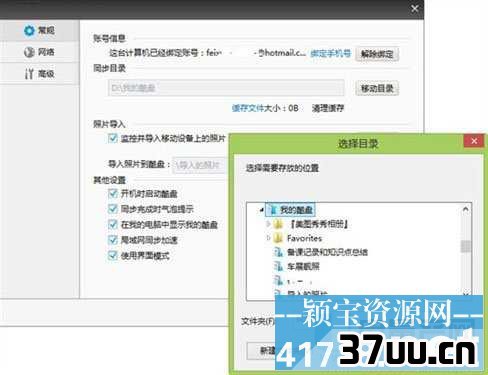The image size is (488, 375).
Task: Click the 车展靓照 folder icon
Action: pyautogui.click(x=278, y=266)
